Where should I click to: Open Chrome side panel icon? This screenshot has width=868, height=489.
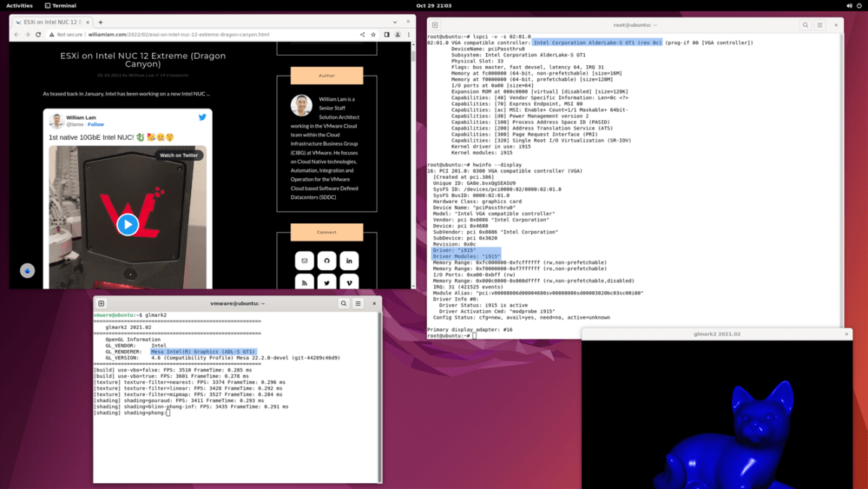387,34
